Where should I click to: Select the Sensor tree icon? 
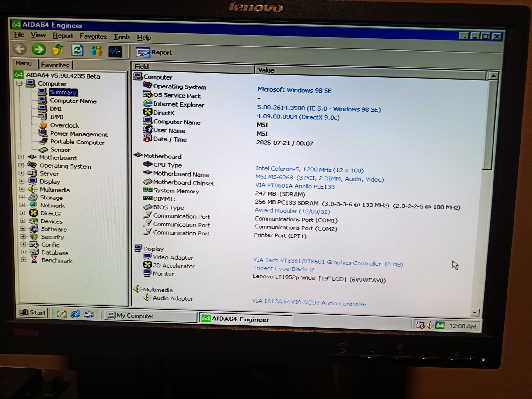[43, 150]
